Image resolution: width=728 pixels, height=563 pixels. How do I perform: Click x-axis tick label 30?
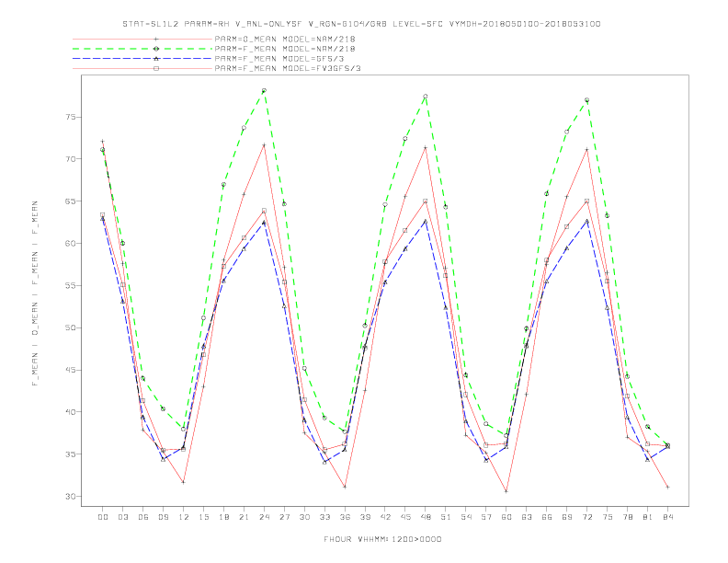tap(304, 517)
